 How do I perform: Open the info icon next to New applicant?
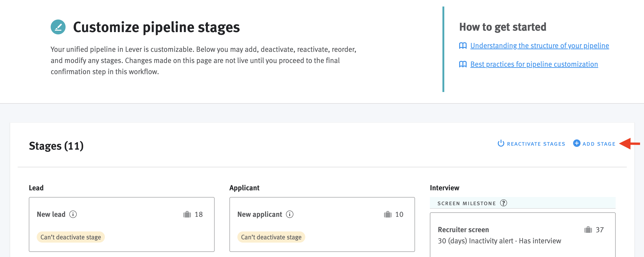click(x=289, y=214)
